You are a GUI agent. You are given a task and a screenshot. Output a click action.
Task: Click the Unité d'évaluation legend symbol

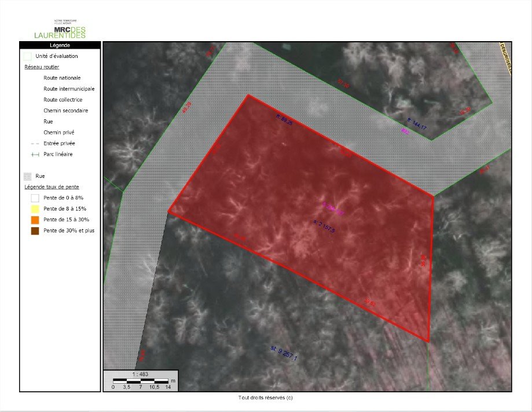(x=27, y=56)
